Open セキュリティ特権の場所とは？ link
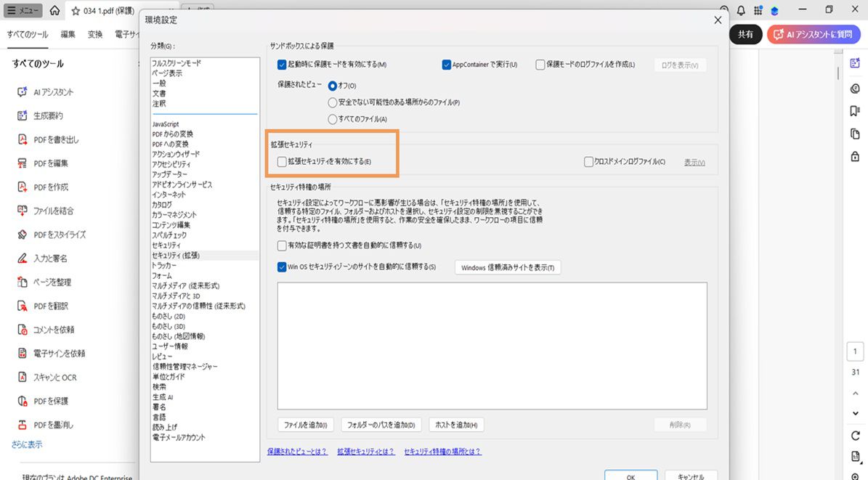868x480 pixels. (x=442, y=452)
